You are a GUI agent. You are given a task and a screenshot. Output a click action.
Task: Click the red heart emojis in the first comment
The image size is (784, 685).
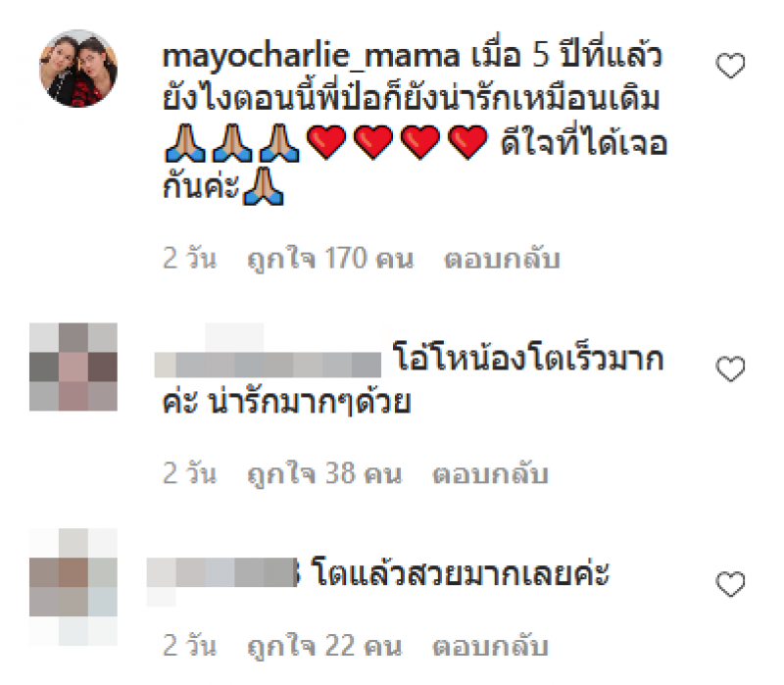[x=397, y=143]
